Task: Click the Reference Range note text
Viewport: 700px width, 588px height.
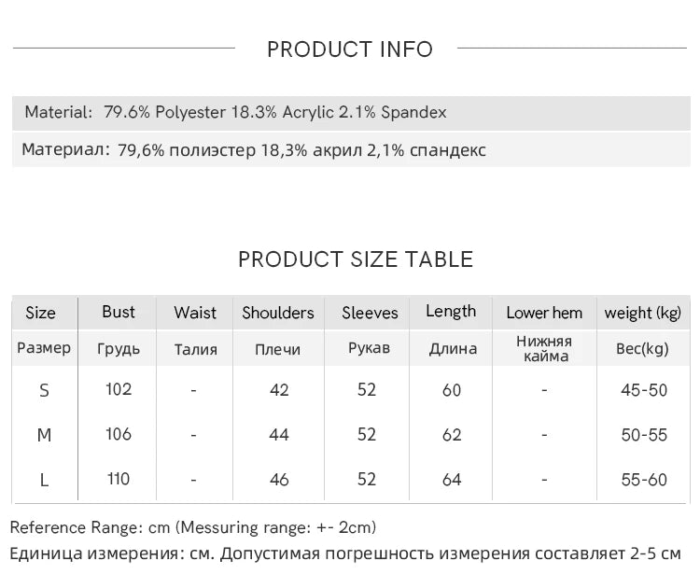Action: click(193, 527)
